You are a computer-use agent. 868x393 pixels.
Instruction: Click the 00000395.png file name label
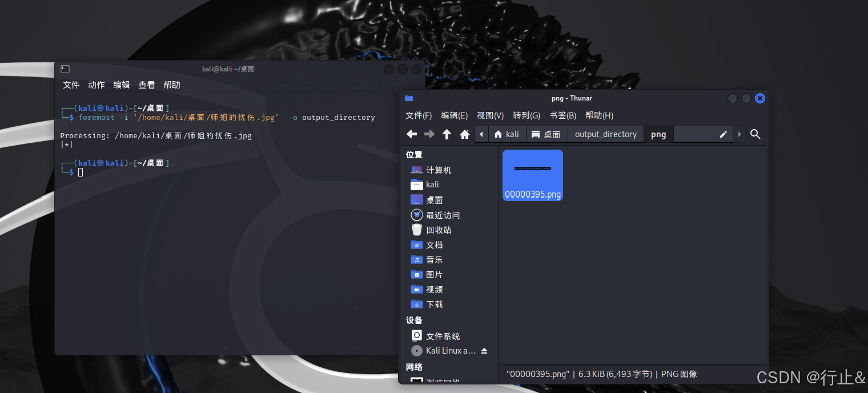[533, 194]
